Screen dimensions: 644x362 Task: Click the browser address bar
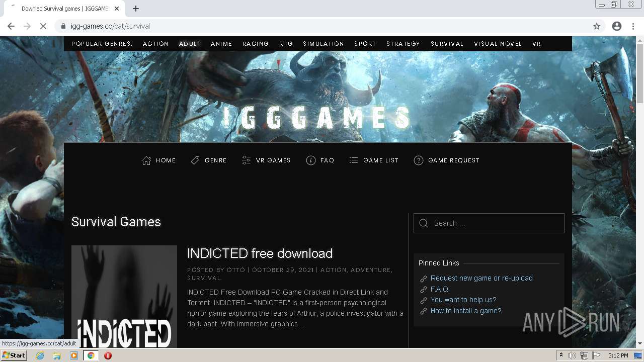click(x=322, y=26)
